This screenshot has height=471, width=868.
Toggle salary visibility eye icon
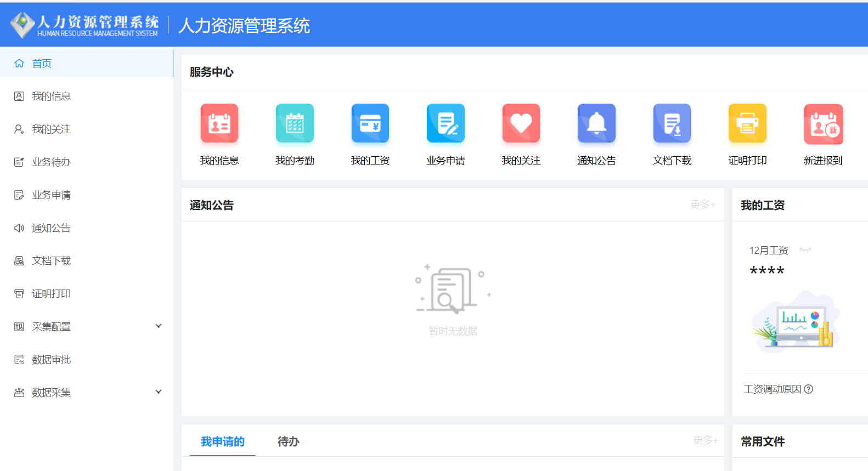pos(805,250)
